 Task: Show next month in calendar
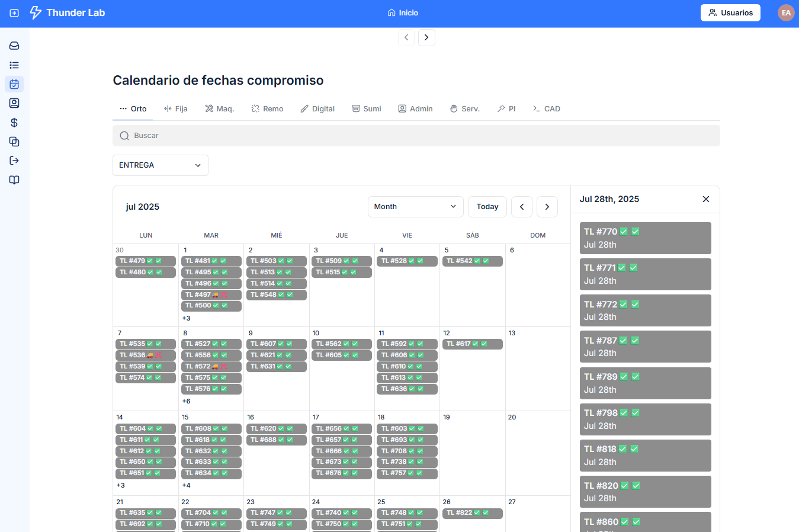[x=547, y=207]
